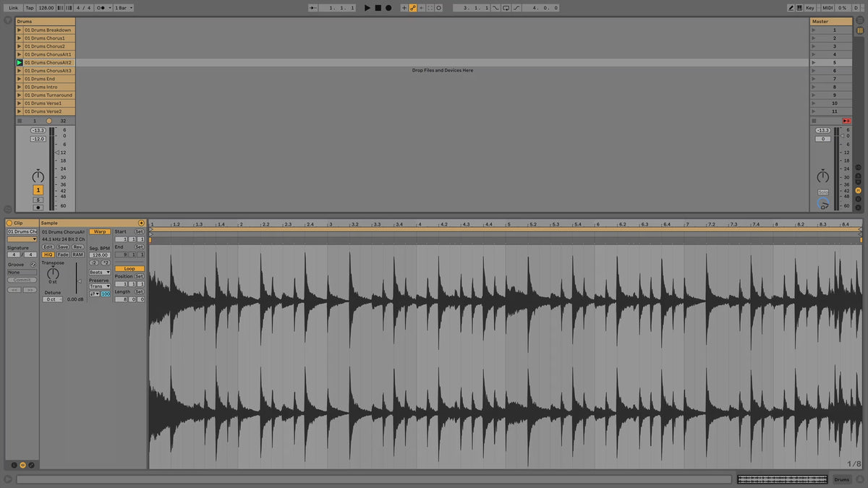
Task: Enable Draw Mode pencil icon
Action: tap(791, 8)
